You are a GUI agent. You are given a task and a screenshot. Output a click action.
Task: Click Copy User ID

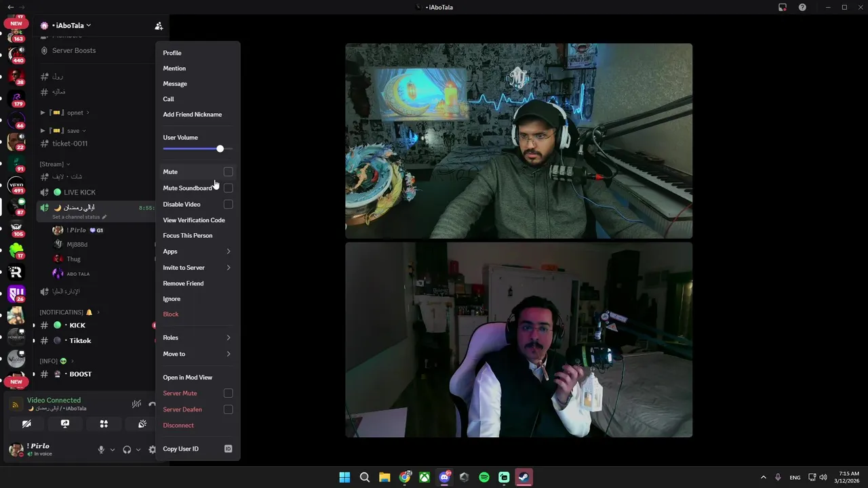click(x=197, y=449)
